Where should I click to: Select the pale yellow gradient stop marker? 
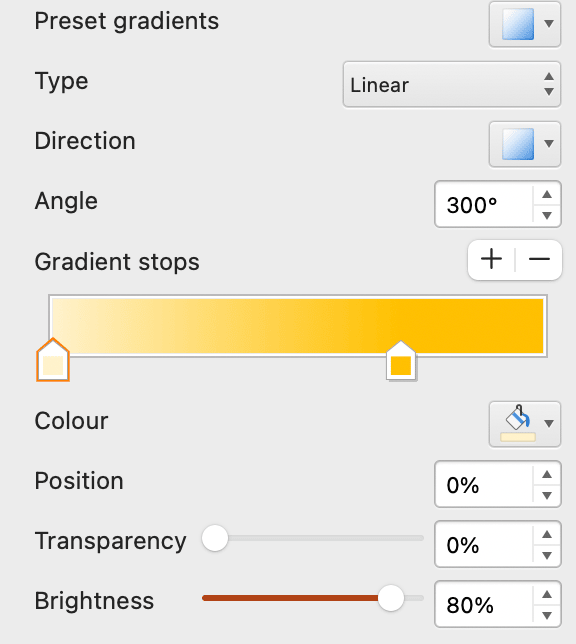(x=53, y=360)
